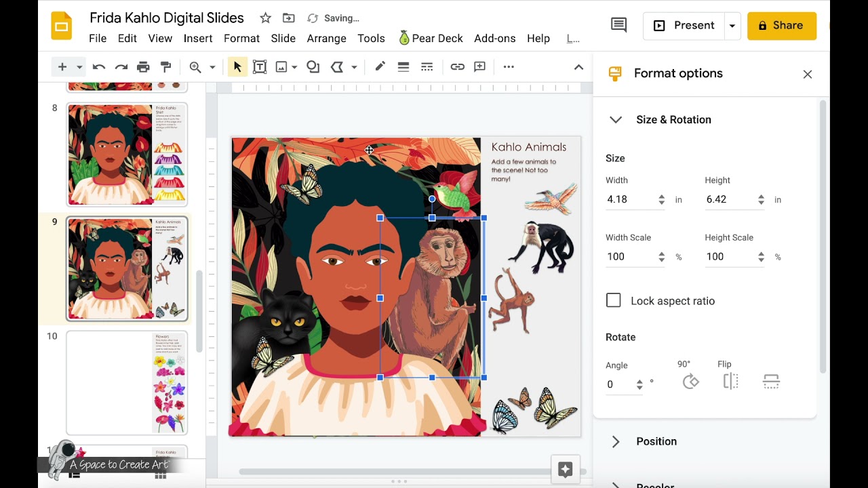This screenshot has width=868, height=488.
Task: Click the Flip vertically icon
Action: [x=771, y=382]
